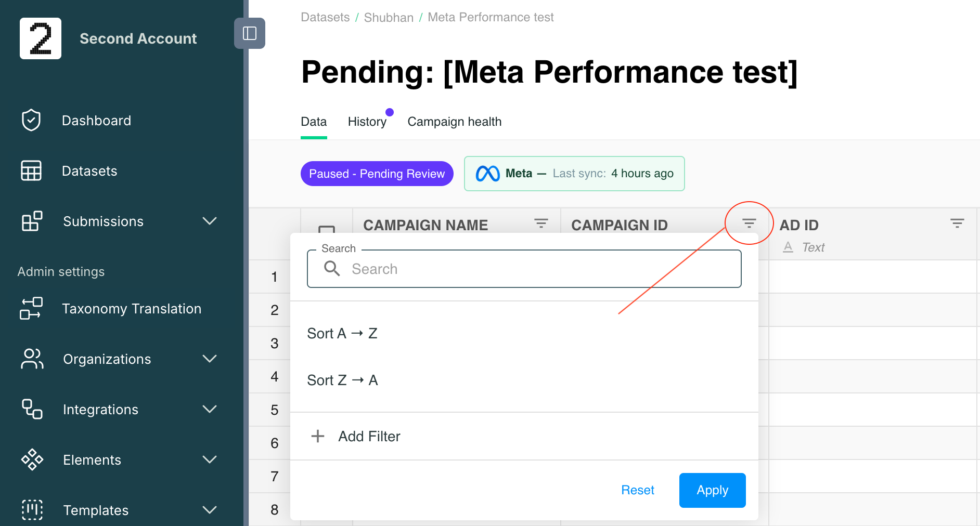Viewport: 980px width, 526px height.
Task: Choose Sort A → Z option
Action: [x=342, y=333]
